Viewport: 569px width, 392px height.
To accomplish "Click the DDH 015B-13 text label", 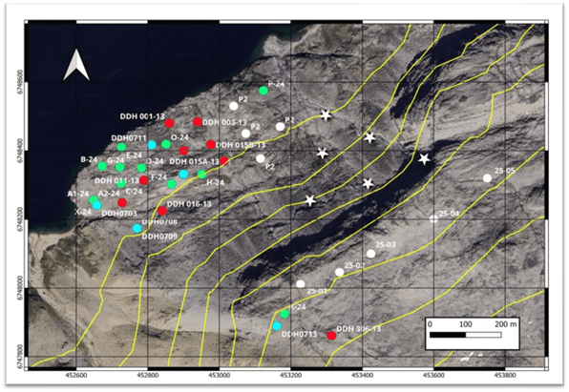I will (241, 145).
